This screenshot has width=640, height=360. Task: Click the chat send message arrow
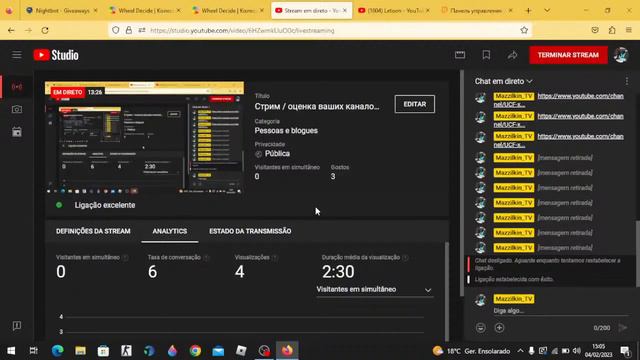coord(622,327)
